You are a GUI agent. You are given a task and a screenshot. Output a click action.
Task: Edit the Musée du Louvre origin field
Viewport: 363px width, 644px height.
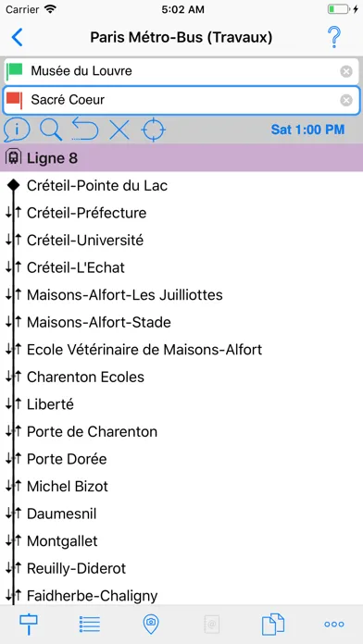point(181,71)
